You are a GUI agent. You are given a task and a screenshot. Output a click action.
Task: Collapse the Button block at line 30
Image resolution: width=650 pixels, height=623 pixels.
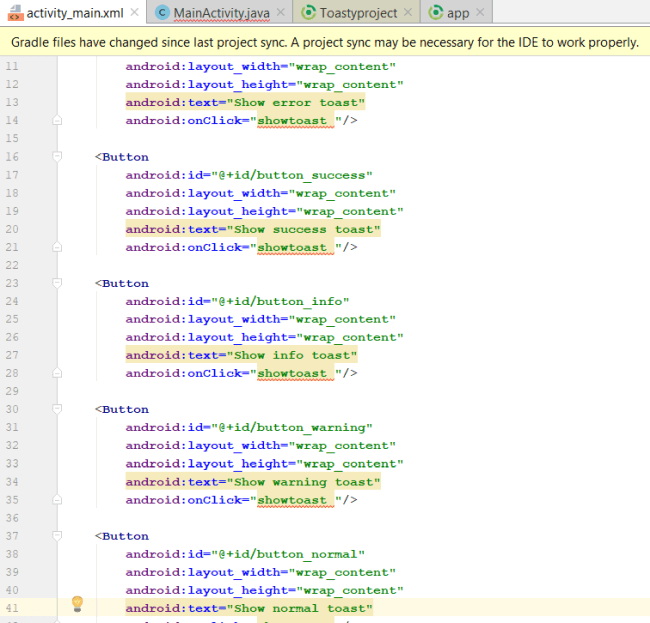point(58,409)
